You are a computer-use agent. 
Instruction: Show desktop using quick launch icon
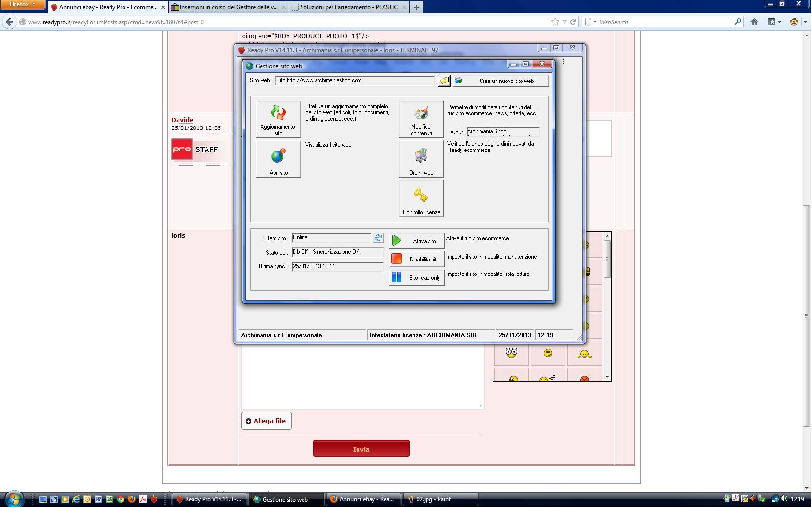[43, 499]
